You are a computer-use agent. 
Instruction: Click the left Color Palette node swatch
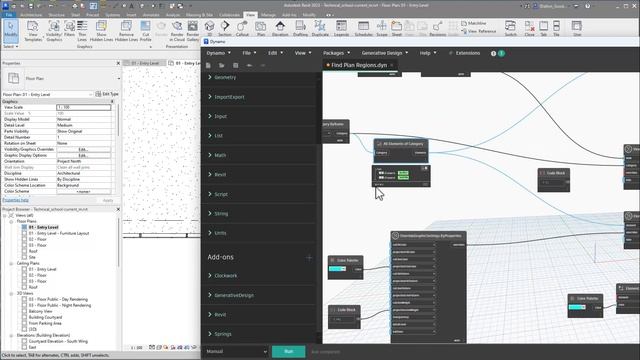pos(337,269)
